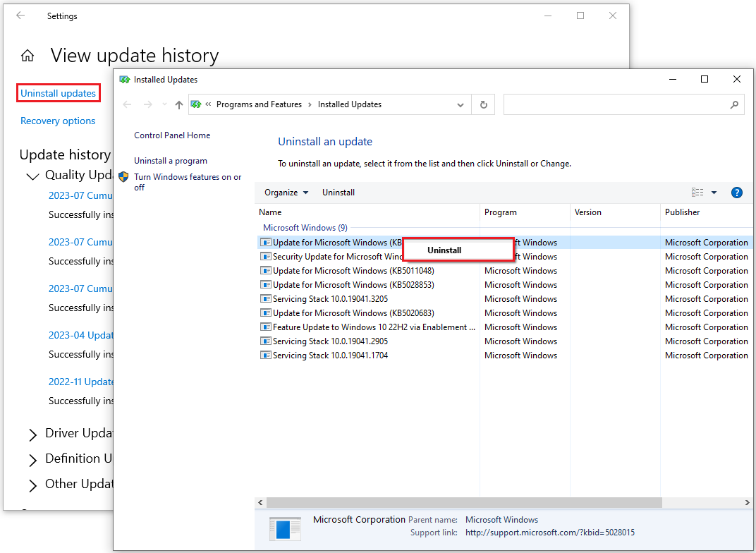
Task: Click the icon of Servicing Stack 10.0.19041.1704
Action: [x=266, y=355]
